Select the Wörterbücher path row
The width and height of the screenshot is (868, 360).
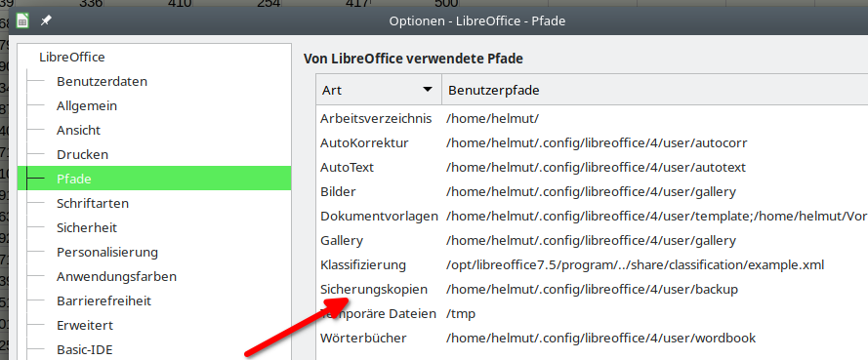click(x=592, y=338)
